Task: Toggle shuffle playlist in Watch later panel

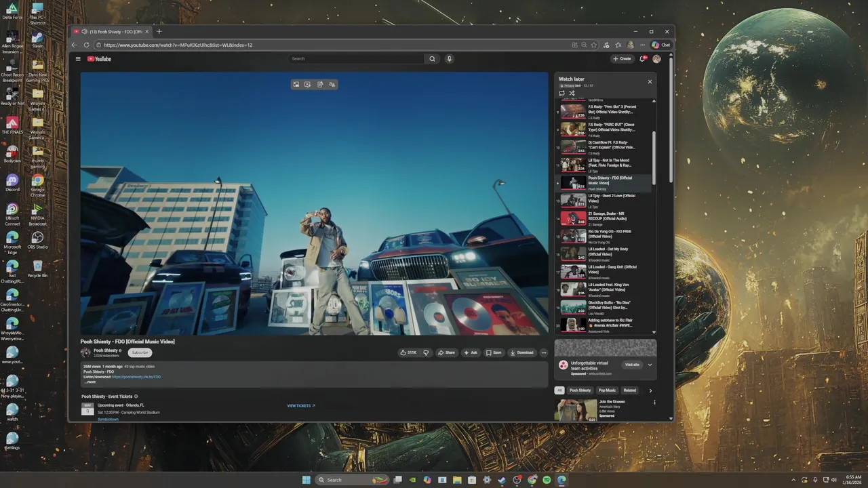Action: [x=572, y=93]
